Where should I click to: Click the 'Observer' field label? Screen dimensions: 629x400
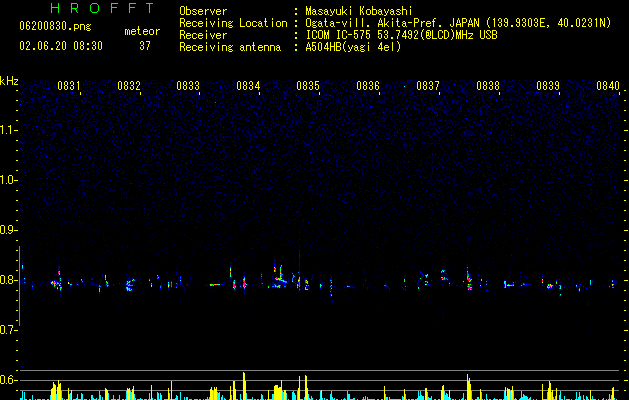click(203, 11)
